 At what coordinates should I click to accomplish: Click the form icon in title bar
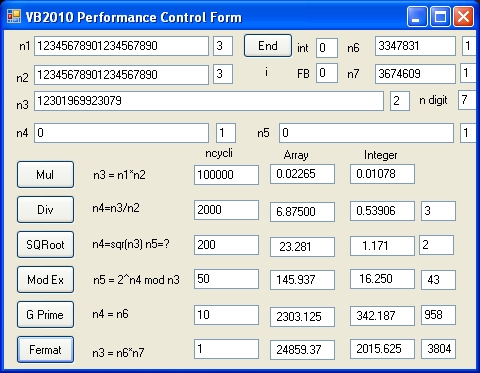14,16
